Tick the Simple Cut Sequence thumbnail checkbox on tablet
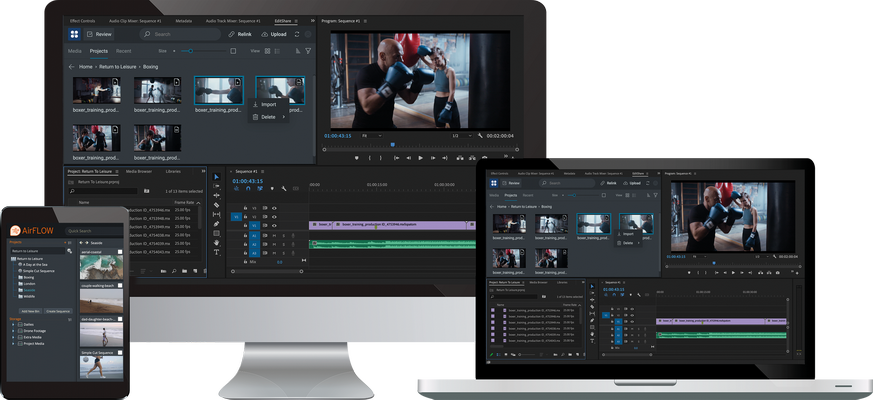 click(120, 353)
